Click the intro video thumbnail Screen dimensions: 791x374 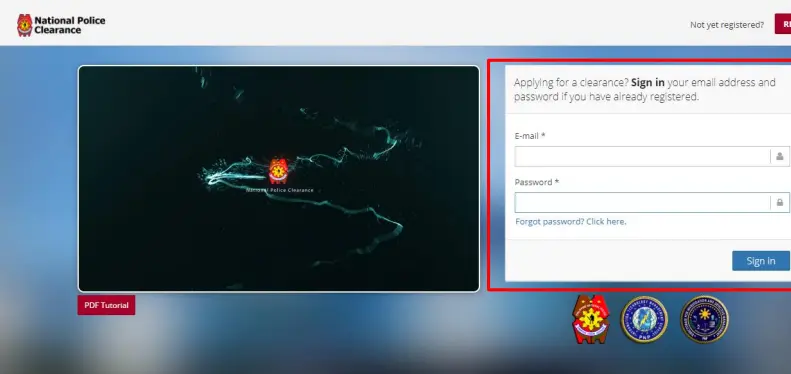click(278, 179)
